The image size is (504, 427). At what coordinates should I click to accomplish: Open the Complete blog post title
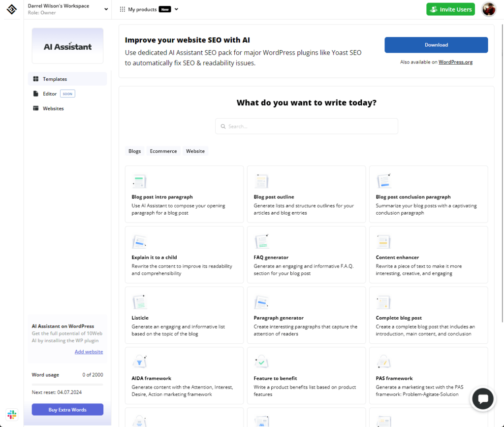tap(399, 318)
